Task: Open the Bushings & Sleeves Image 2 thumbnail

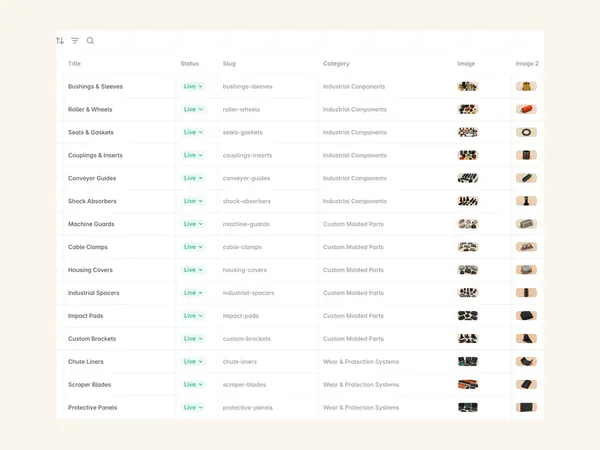Action: point(526,86)
